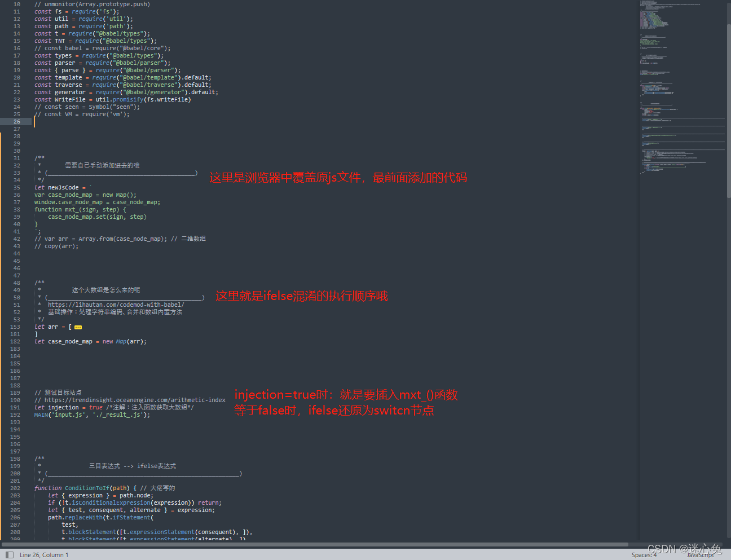Image resolution: width=731 pixels, height=560 pixels.
Task: Click the const WriteFile promisify line
Action: [x=113, y=99]
